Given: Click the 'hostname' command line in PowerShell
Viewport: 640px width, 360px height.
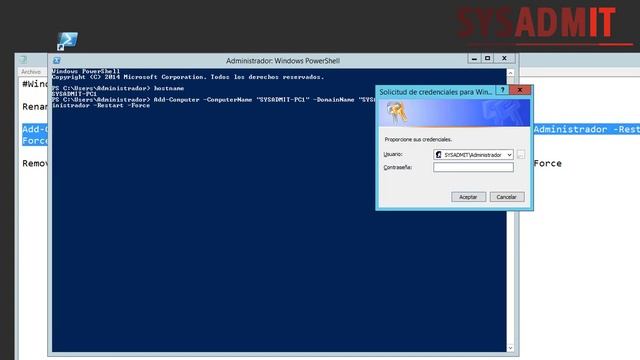Looking at the screenshot, I should (118, 88).
